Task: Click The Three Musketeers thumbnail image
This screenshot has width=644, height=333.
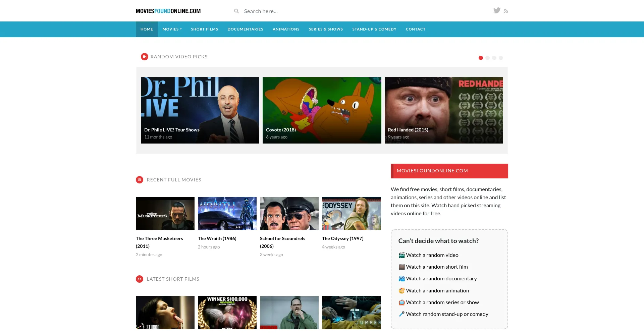Action: click(x=165, y=213)
